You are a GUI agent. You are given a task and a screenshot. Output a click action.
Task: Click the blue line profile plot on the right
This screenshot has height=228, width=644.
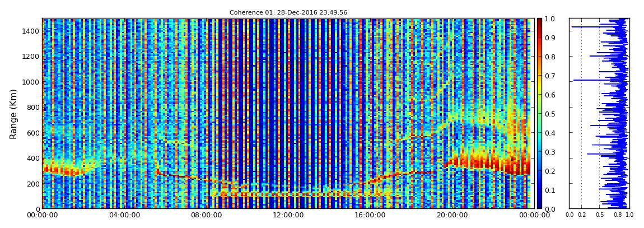[599, 113]
